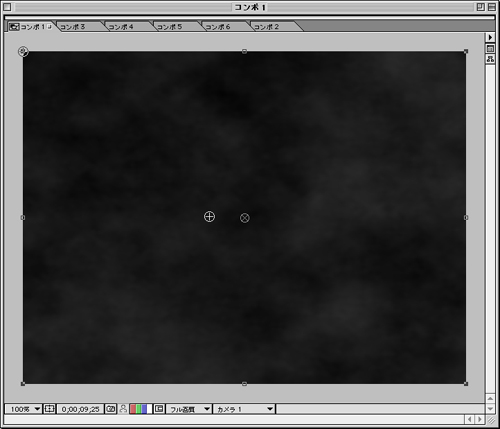Click the take snapshot camera icon
Image resolution: width=500 pixels, height=429 pixels.
coord(111,409)
